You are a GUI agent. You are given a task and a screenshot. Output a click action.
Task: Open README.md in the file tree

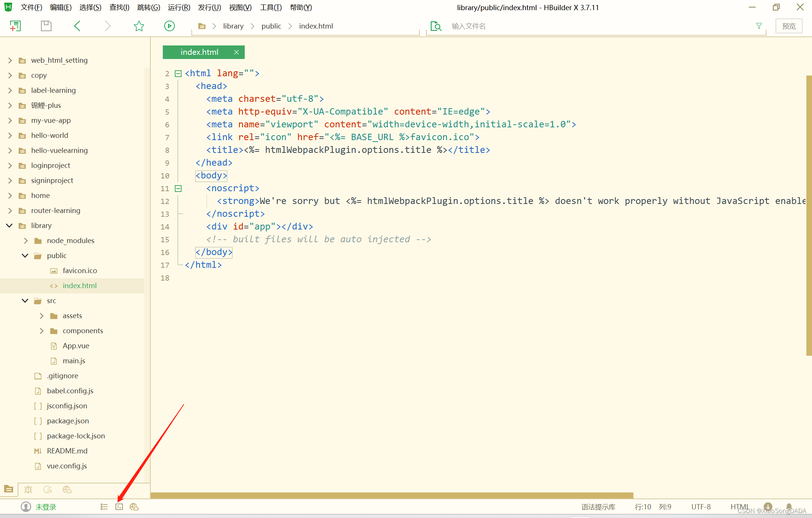click(67, 451)
